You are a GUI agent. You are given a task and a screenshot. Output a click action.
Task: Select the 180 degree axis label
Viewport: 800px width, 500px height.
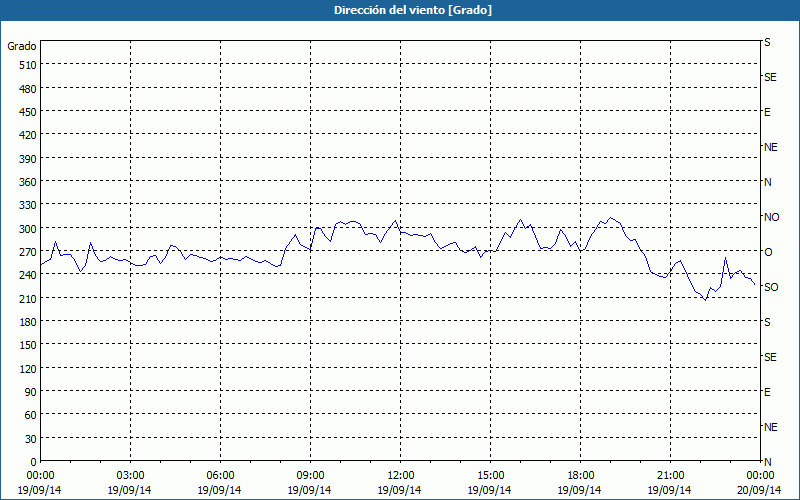coord(28,322)
